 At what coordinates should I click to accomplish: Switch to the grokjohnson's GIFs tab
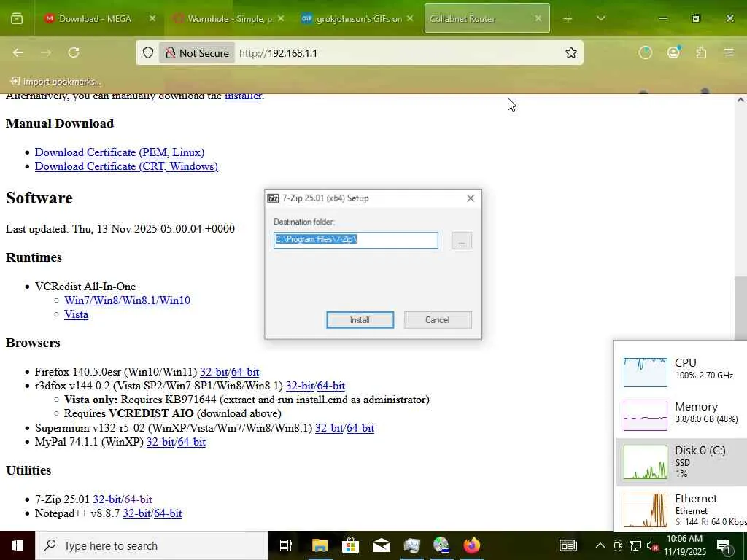357,18
